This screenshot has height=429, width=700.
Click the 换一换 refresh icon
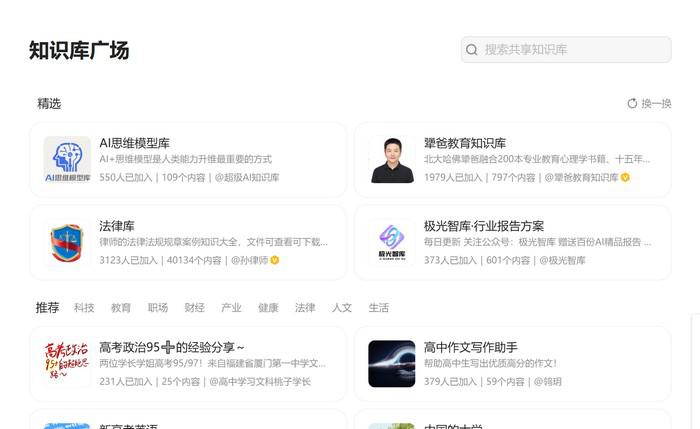tap(632, 104)
